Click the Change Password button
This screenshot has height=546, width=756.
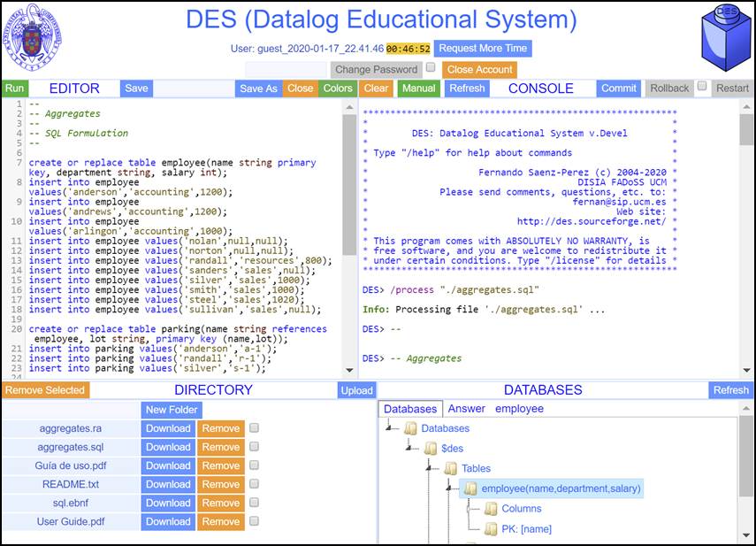pyautogui.click(x=377, y=69)
